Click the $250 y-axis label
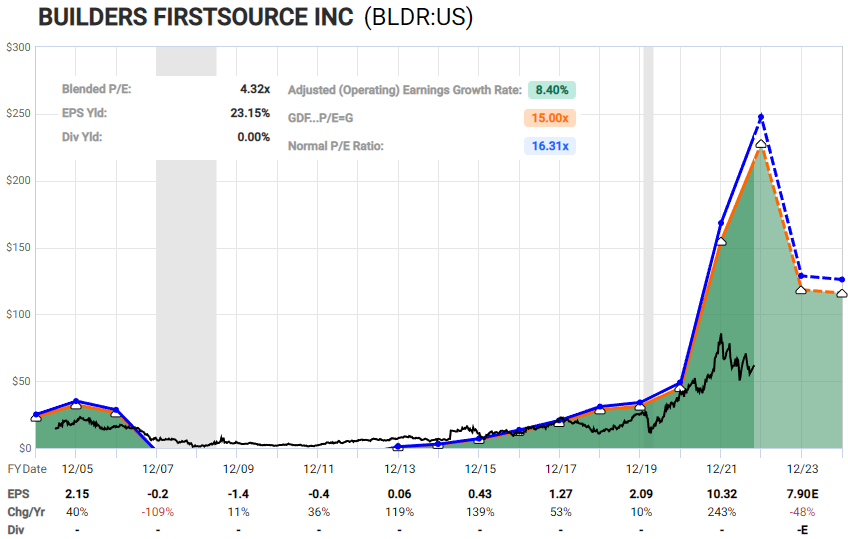This screenshot has height=539, width=848. tap(18, 114)
